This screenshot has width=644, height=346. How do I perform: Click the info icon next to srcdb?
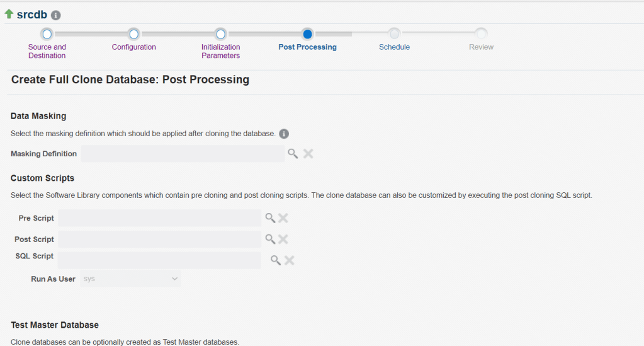coord(56,15)
